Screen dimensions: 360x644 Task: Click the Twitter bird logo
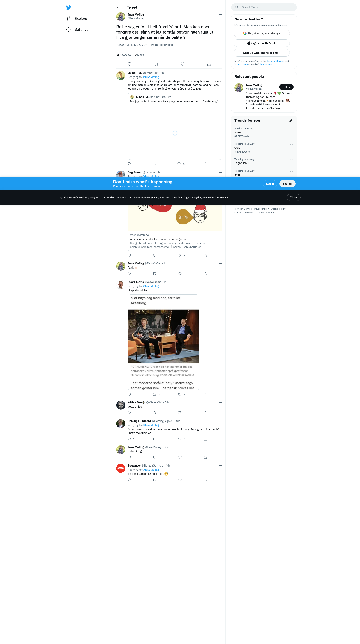[x=69, y=7]
